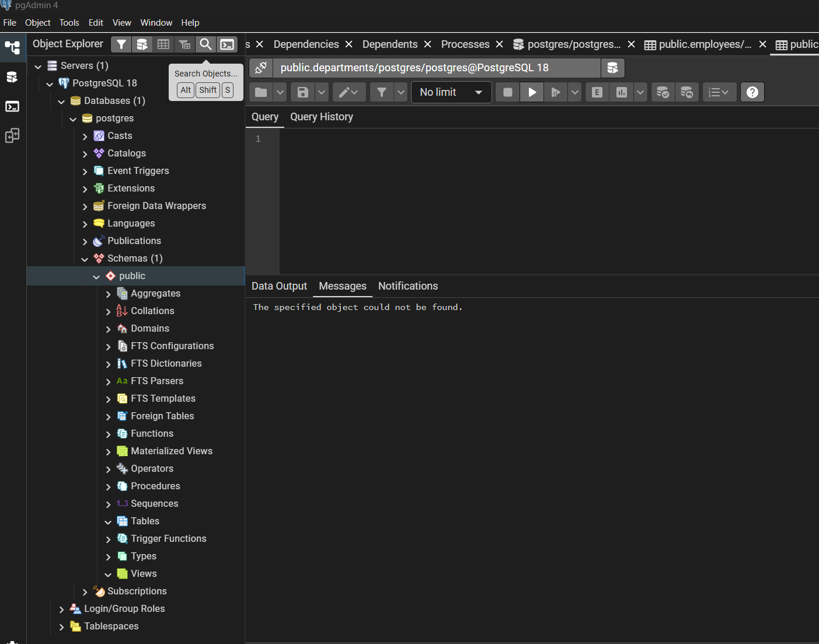Open execute options dropdown arrow
Image resolution: width=819 pixels, height=644 pixels.
(575, 92)
